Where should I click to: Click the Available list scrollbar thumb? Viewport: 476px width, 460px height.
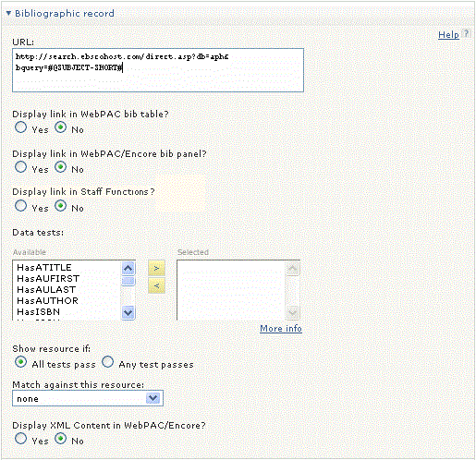tap(128, 281)
